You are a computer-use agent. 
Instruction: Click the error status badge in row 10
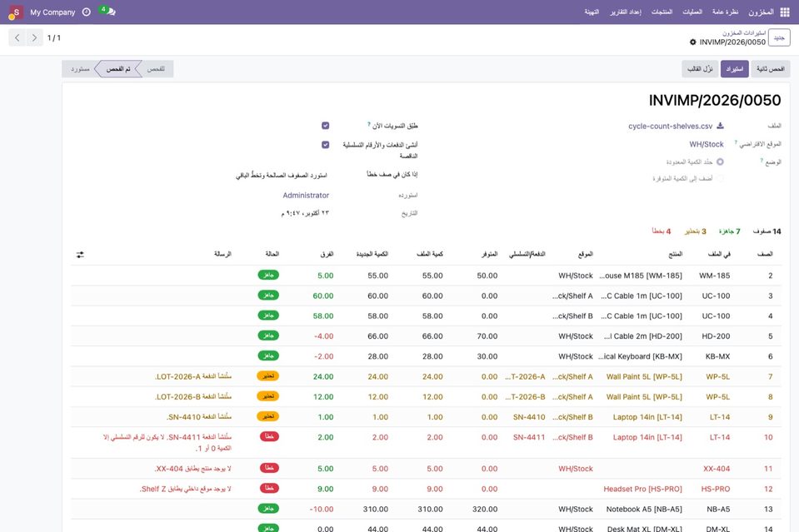pos(270,436)
